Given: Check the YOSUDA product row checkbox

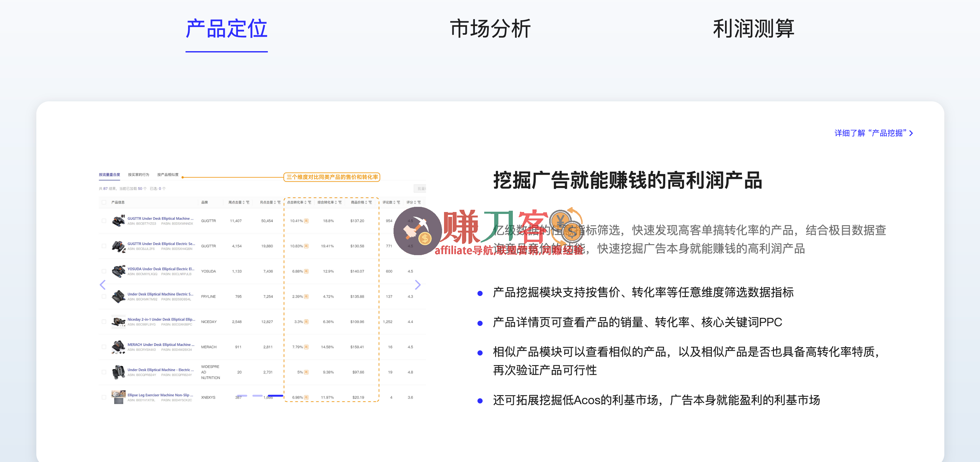Looking at the screenshot, I should coord(104,271).
